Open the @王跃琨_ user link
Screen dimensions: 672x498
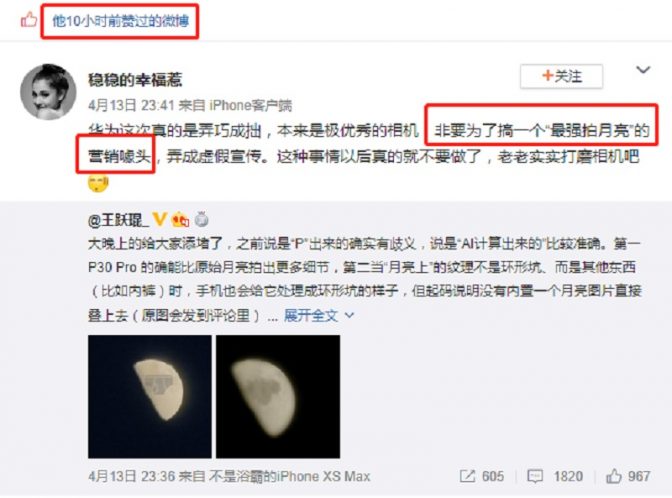point(118,220)
